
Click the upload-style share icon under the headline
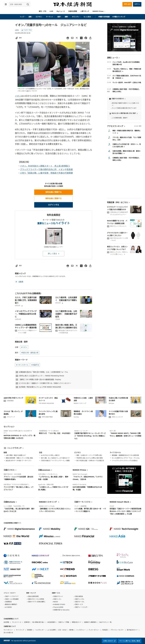tap(90, 38)
